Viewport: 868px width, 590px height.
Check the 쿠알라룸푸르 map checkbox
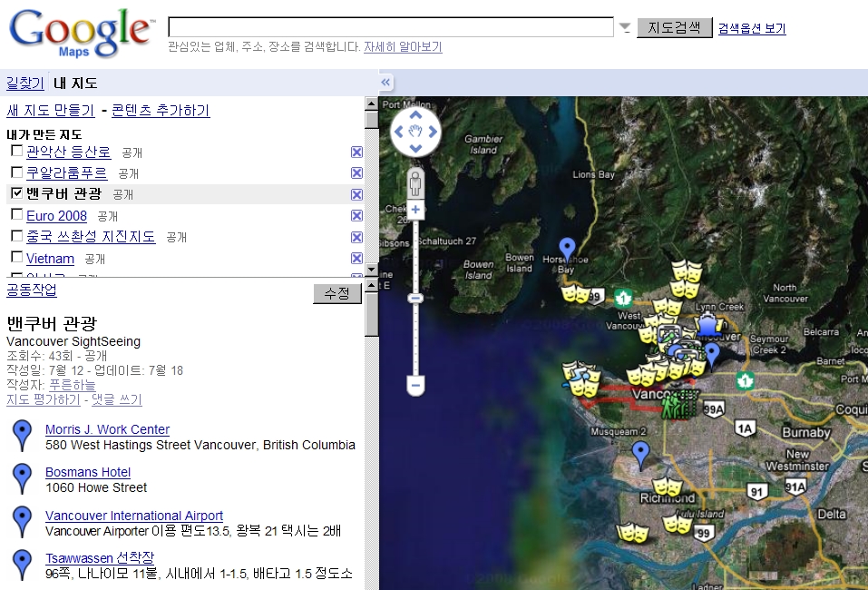coord(17,172)
